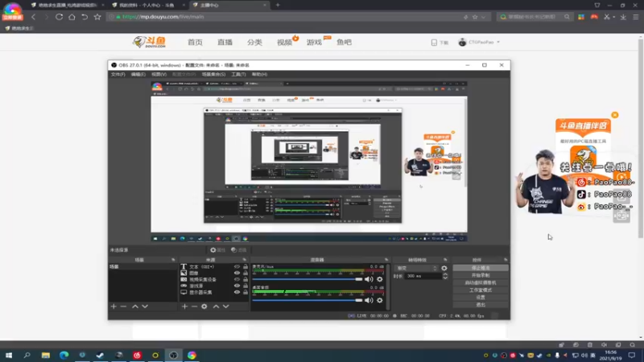Open OBS 场景集合(S) menu
This screenshot has width=644, height=362.
point(213,74)
